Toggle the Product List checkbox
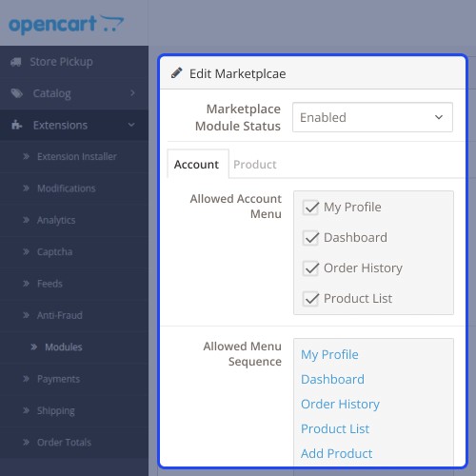This screenshot has height=476, width=476. (310, 299)
